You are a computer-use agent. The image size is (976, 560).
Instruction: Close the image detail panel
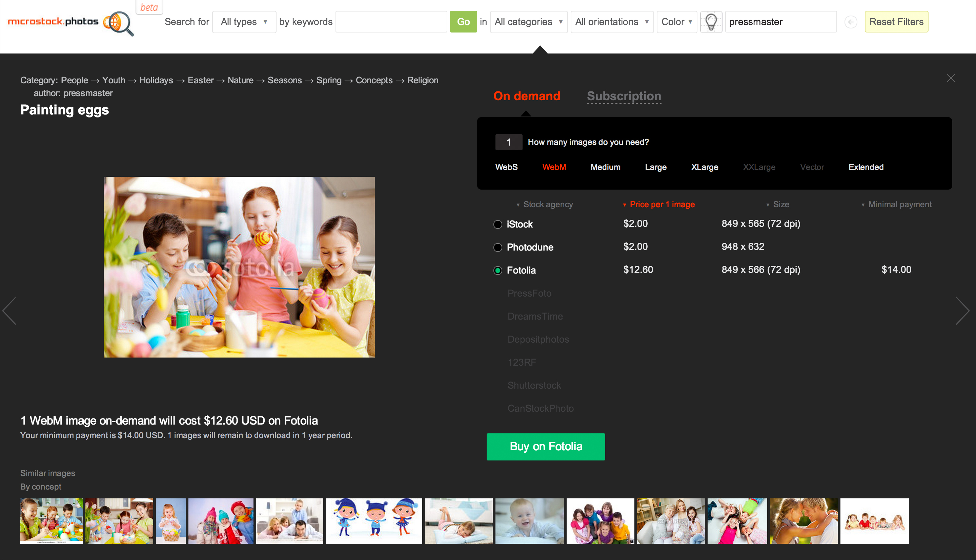[950, 79]
